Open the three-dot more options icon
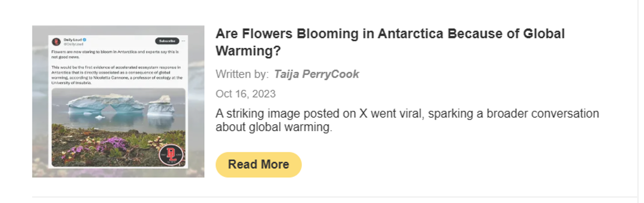This screenshot has width=644, height=203. coord(184,41)
